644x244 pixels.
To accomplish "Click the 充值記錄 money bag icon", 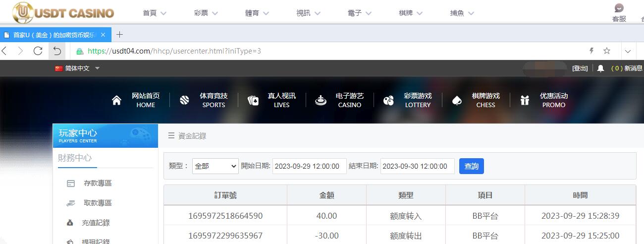I will [x=70, y=223].
